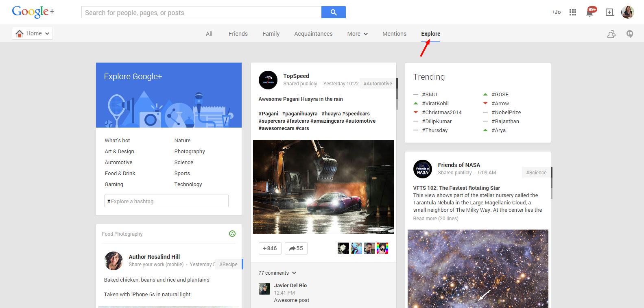The height and width of the screenshot is (308, 644).
Task: Expand the Home navigation dropdown
Action: pyautogui.click(x=33, y=34)
